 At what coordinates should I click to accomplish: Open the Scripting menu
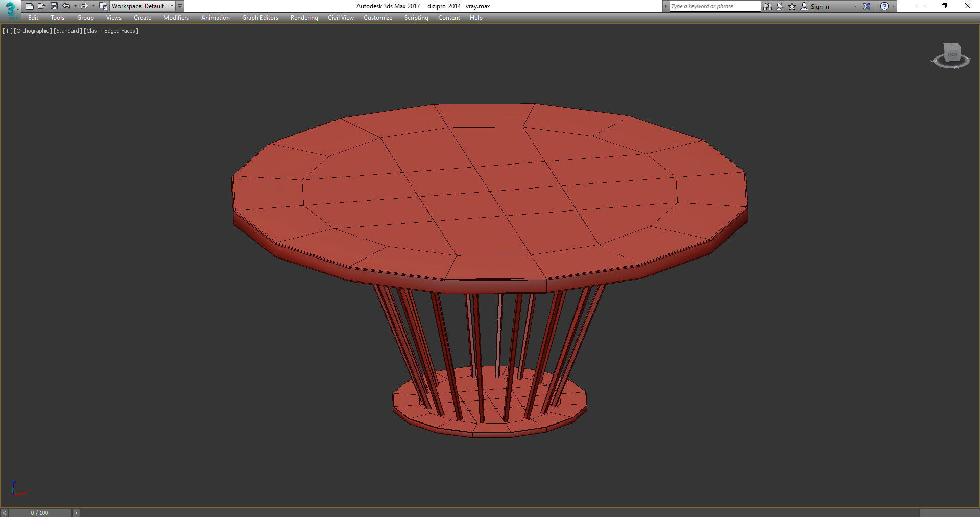click(416, 18)
